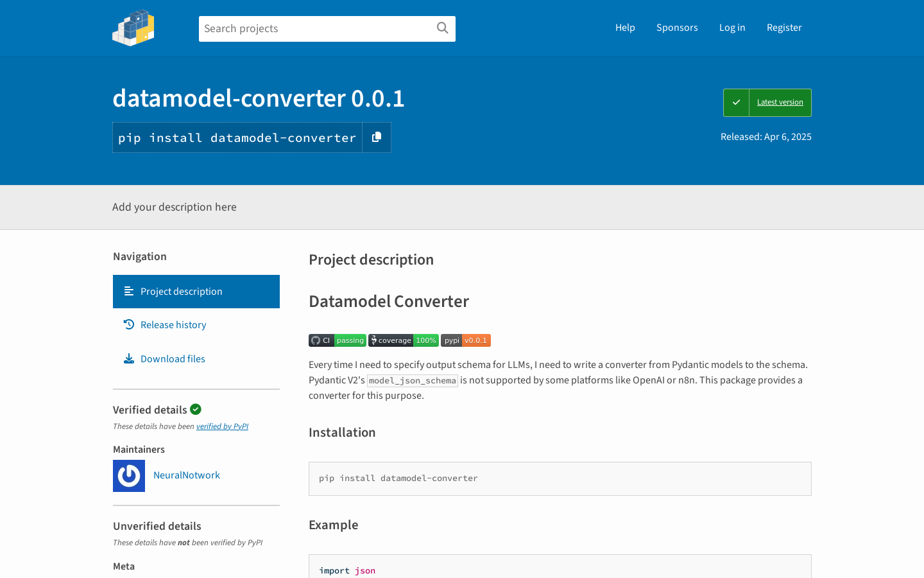This screenshot has width=924, height=578.
Task: Select the Project description tab
Action: [196, 292]
